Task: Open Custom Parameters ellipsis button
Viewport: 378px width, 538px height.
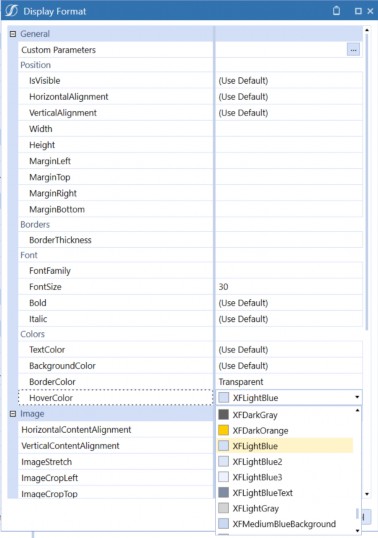Action: (x=353, y=50)
